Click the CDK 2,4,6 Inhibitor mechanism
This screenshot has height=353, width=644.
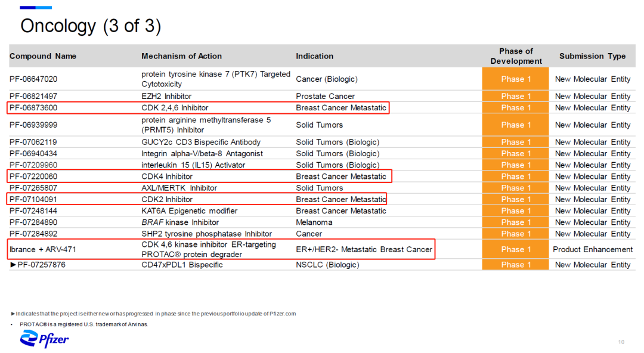coord(175,108)
